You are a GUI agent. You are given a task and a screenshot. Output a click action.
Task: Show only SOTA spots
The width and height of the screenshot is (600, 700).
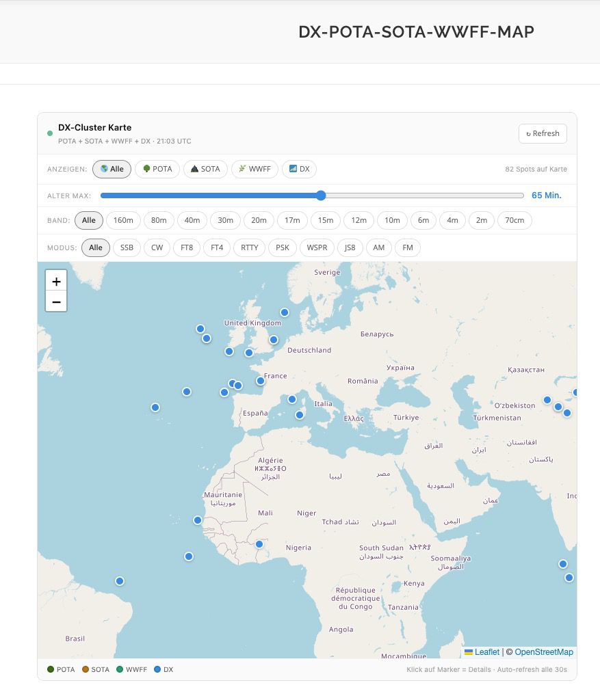[x=205, y=169]
